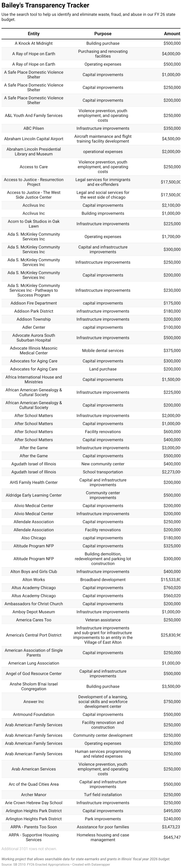Click the Amount column header
The image size is (182, 868).
172,34
